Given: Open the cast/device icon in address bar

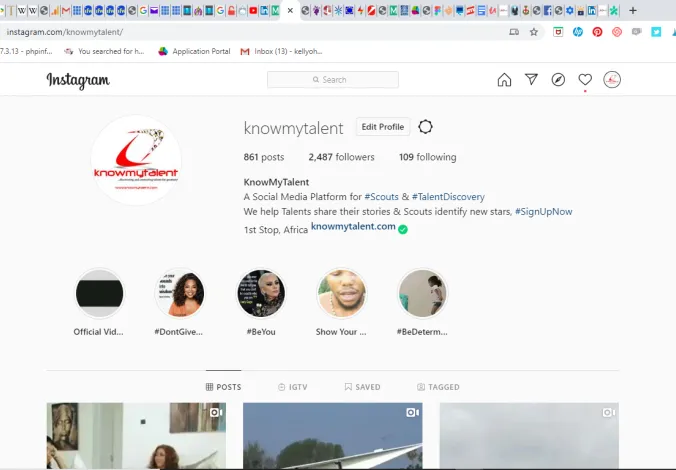Looking at the screenshot, I should (514, 32).
